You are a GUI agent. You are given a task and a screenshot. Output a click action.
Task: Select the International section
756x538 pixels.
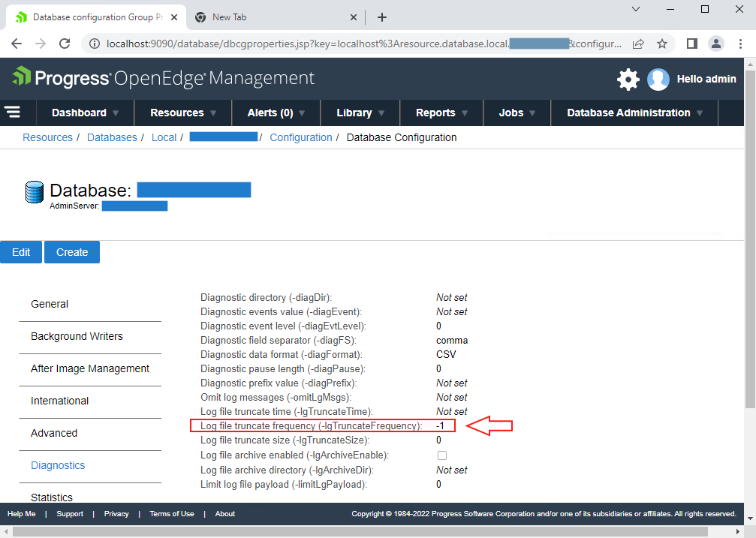60,401
